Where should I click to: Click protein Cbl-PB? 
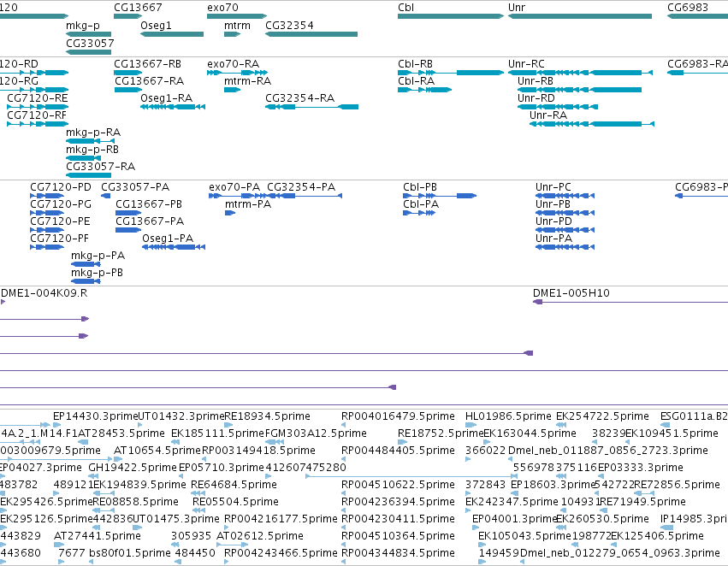pos(420,187)
